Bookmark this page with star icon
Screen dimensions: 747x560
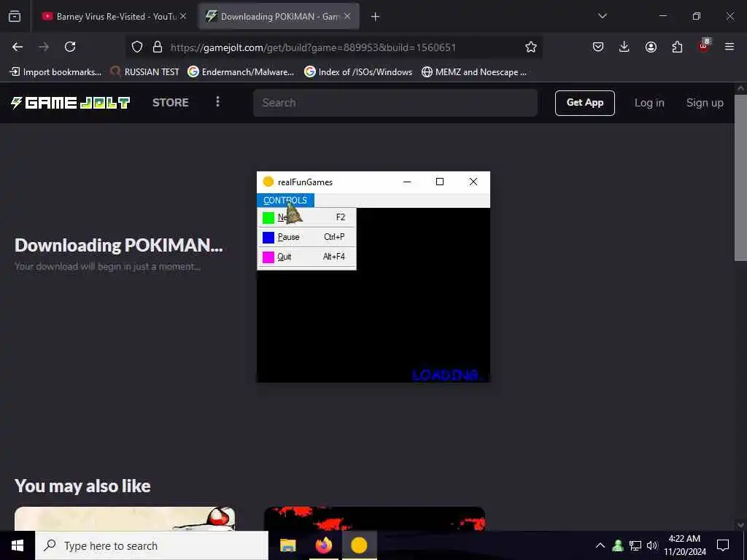point(531,47)
